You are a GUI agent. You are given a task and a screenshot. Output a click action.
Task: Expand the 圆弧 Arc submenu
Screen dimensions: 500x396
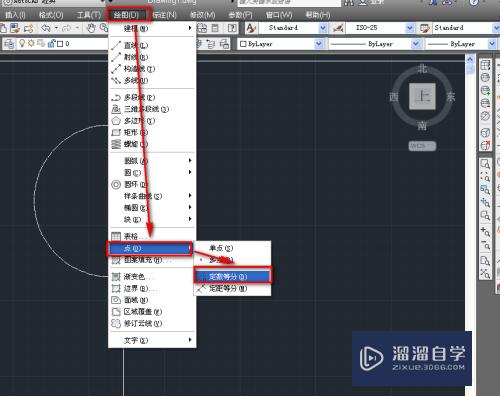pos(152,161)
